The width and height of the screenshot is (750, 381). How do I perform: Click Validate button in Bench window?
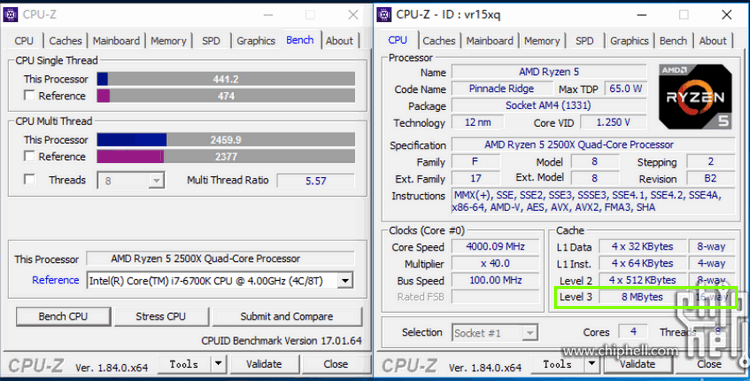(x=264, y=364)
